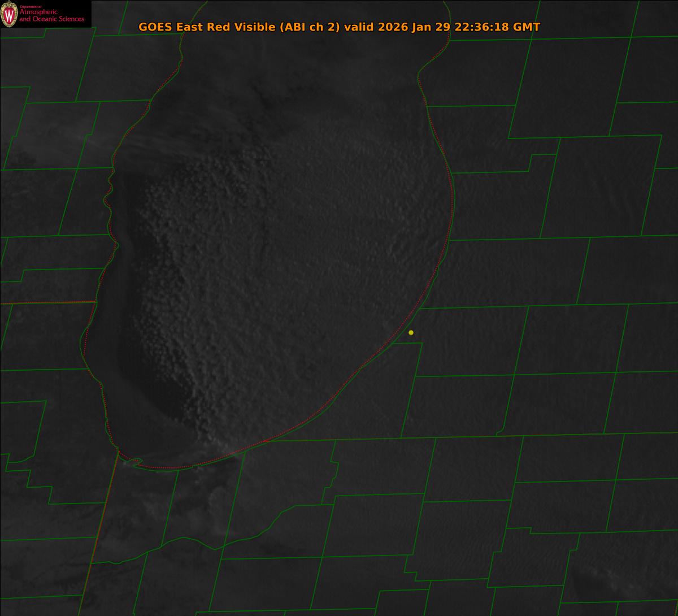Click the UW crest logo
The image size is (678, 616).
click(x=9, y=14)
